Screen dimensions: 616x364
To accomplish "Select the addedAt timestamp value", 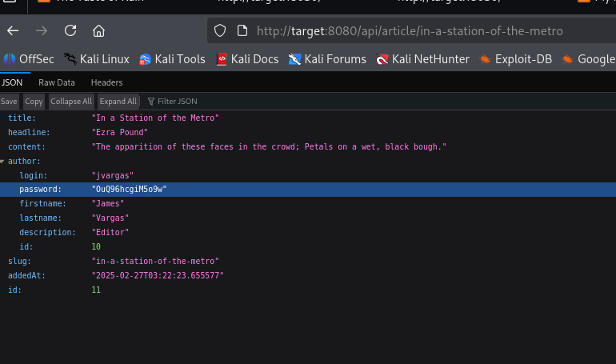I will (x=158, y=276).
